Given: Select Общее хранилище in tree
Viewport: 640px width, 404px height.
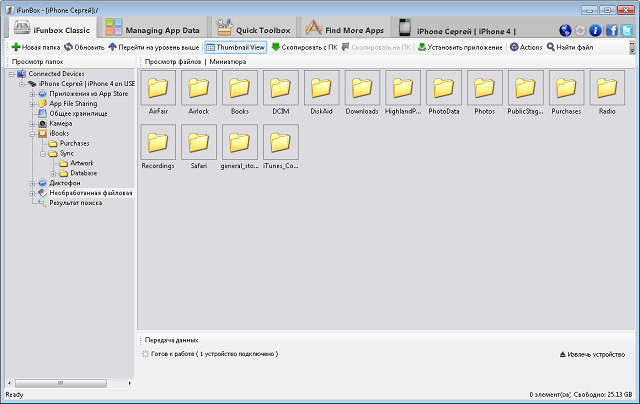Looking at the screenshot, I should 78,113.
